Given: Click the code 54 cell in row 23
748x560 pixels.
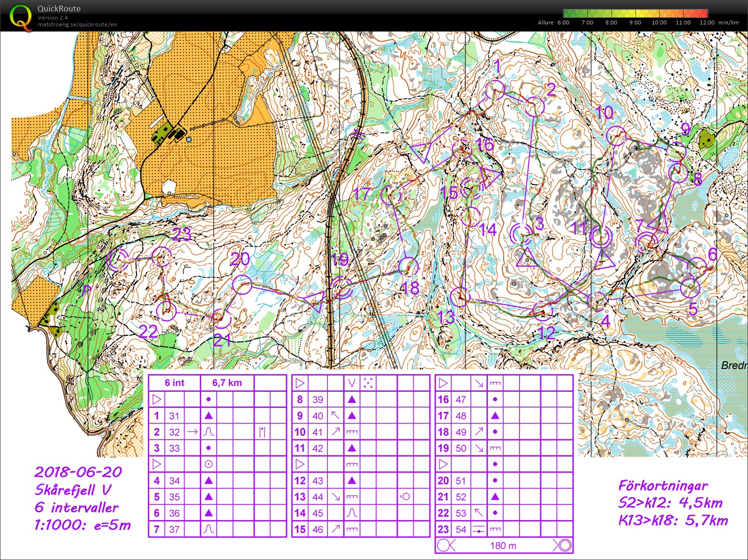Looking at the screenshot, I should [461, 529].
